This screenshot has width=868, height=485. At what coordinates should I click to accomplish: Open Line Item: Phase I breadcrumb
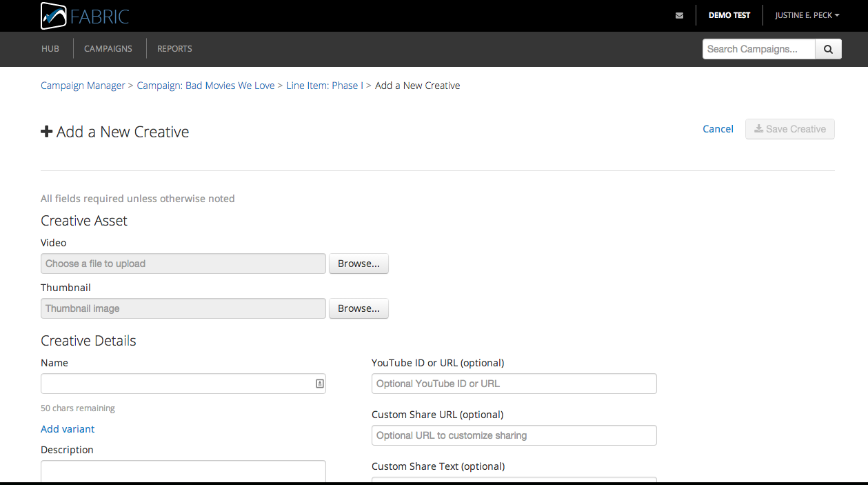pos(325,86)
